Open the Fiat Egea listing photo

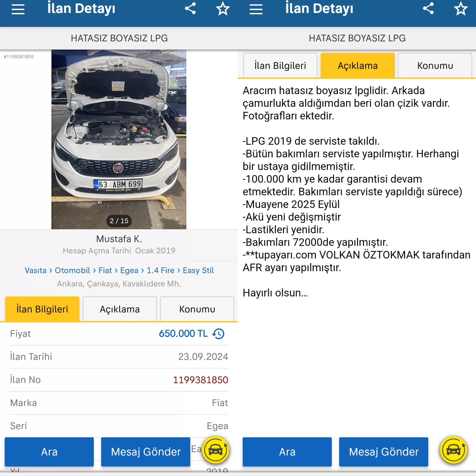pos(119,139)
